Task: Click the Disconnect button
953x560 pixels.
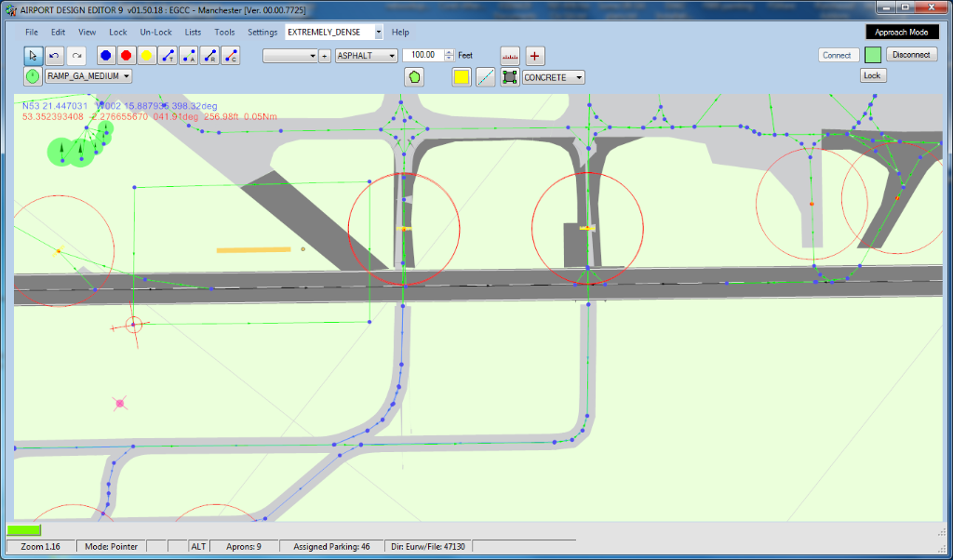Action: tap(911, 55)
